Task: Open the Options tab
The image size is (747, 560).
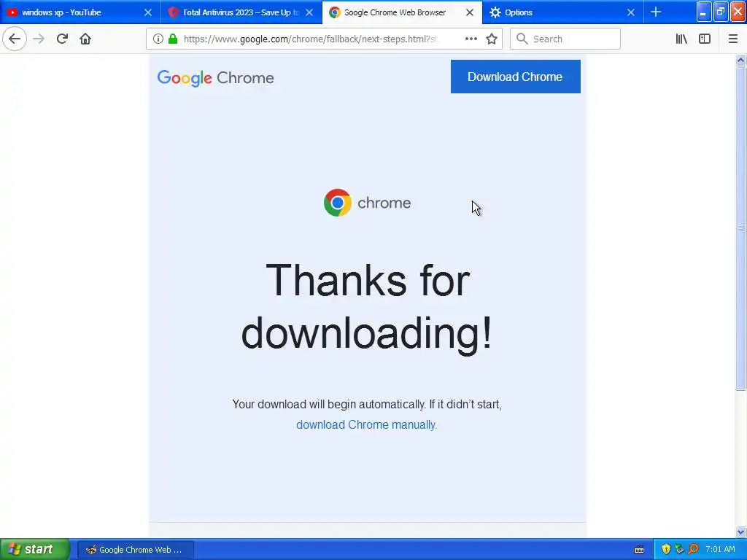Action: pyautogui.click(x=556, y=12)
